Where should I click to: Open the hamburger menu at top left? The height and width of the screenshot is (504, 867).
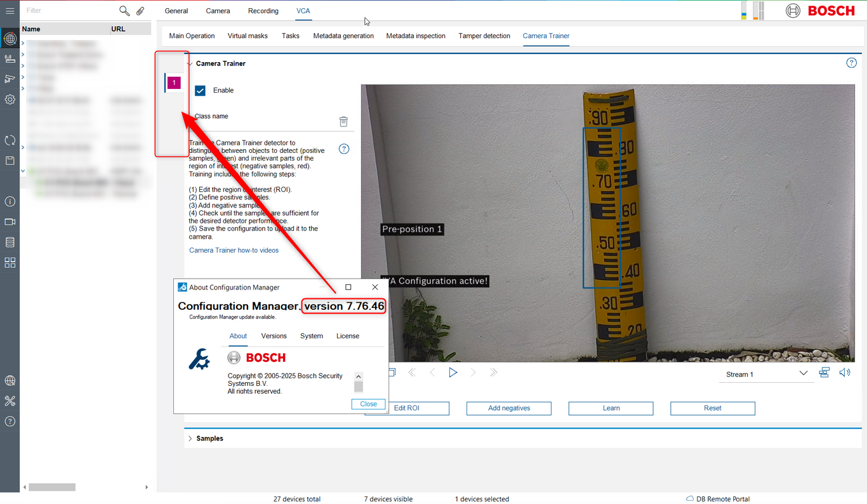[x=10, y=11]
